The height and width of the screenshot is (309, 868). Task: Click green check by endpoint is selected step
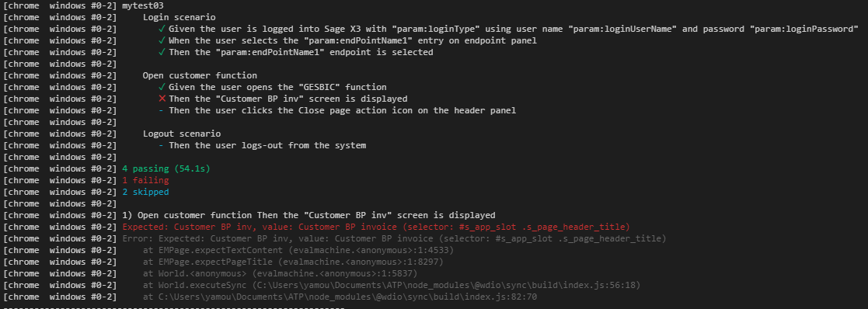coord(162,53)
